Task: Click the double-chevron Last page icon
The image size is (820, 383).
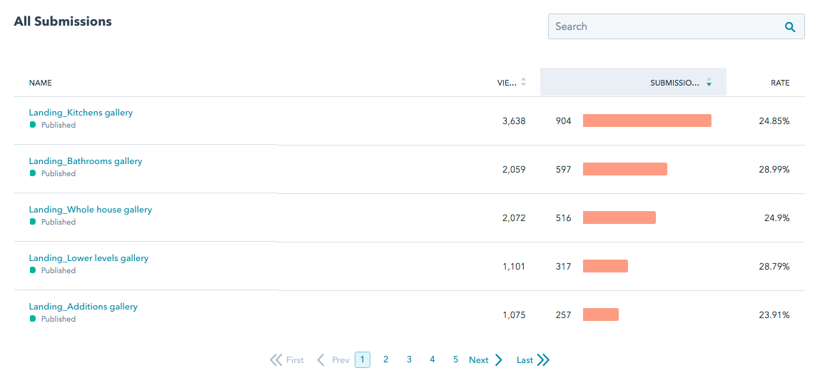Action: pyautogui.click(x=543, y=360)
